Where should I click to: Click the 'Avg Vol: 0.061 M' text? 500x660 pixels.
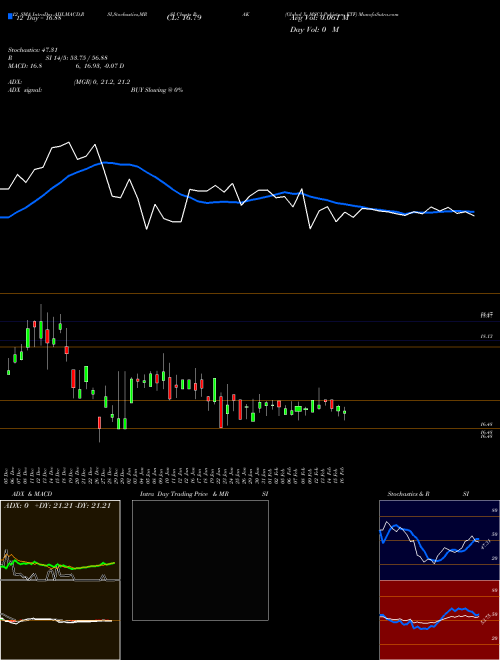pyautogui.click(x=319, y=18)
